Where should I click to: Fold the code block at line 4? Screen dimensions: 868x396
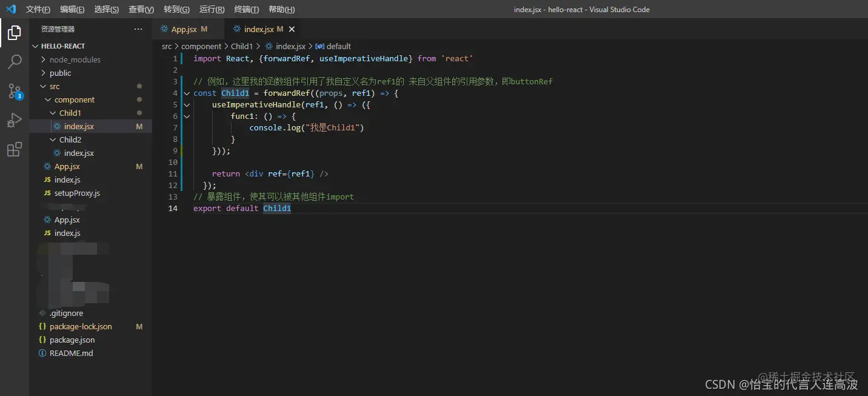click(x=187, y=93)
